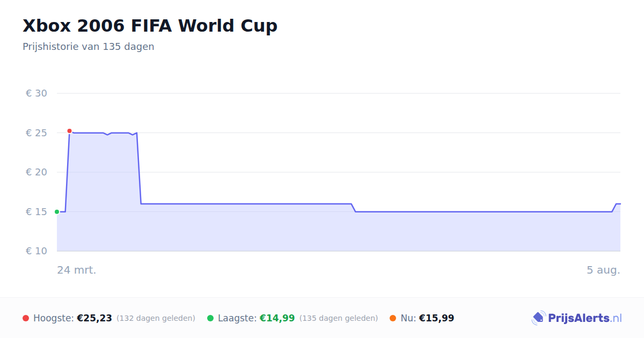Click the red highest-price marker on the chart
The image size is (644, 338).
pyautogui.click(x=69, y=131)
